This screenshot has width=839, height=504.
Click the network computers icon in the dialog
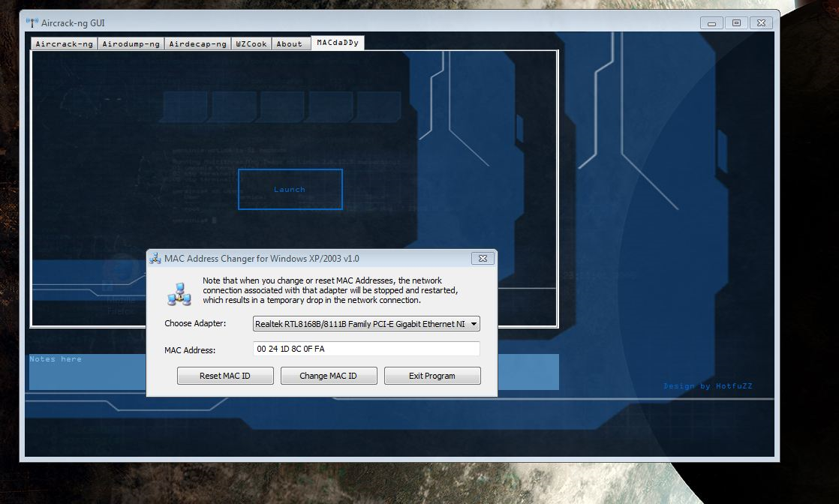click(179, 293)
